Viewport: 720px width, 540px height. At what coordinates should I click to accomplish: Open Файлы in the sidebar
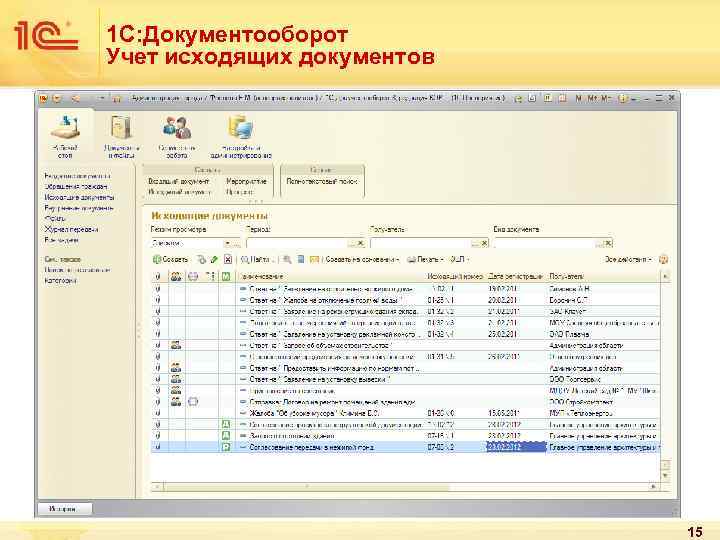click(x=55, y=219)
